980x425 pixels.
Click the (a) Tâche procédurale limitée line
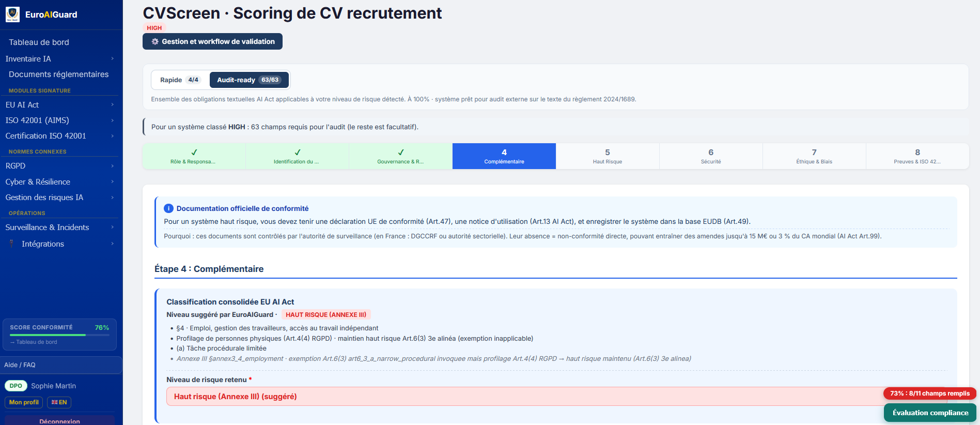[221, 348]
